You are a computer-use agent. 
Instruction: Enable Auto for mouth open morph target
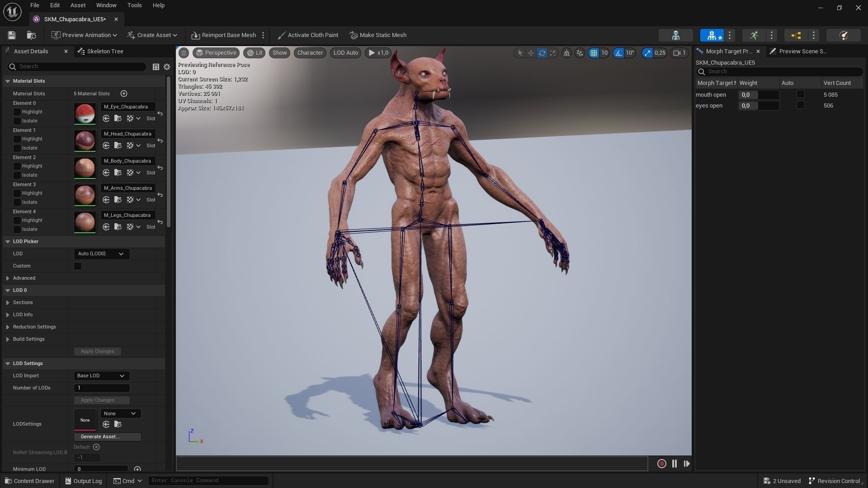(x=800, y=94)
